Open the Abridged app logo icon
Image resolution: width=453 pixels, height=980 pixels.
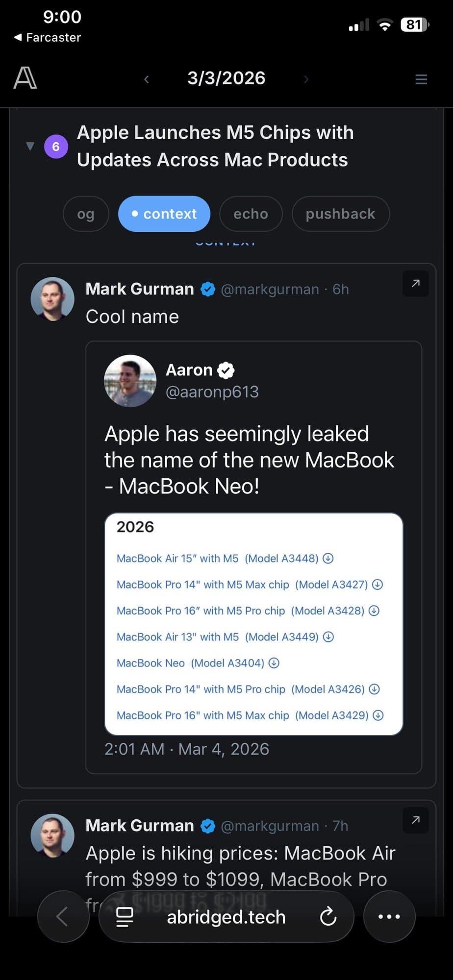click(x=25, y=77)
